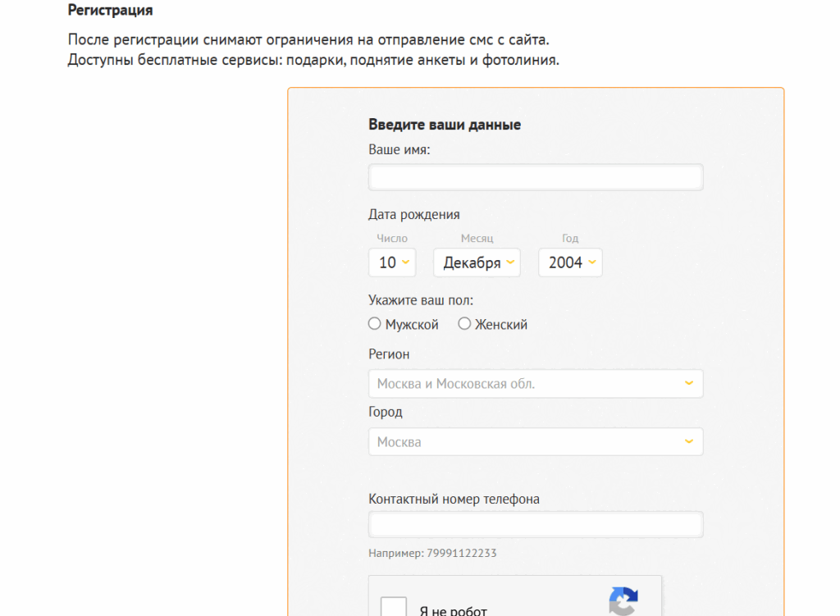The height and width of the screenshot is (616, 840).
Task: Open the Месяц dropdown showing Декабря
Action: point(476,262)
